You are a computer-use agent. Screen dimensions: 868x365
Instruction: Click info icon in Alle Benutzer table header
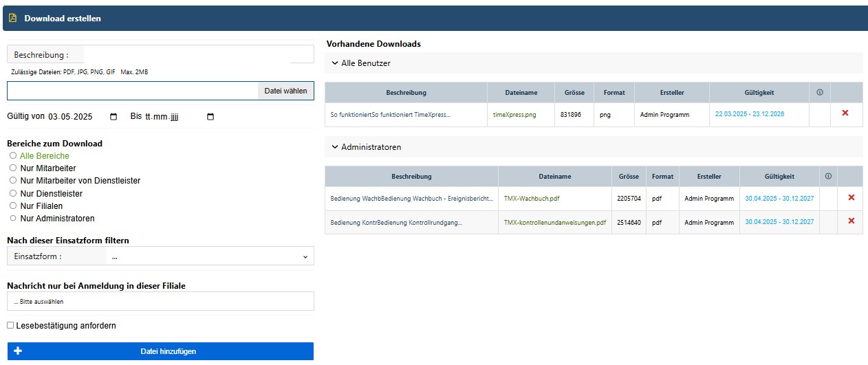(820, 92)
